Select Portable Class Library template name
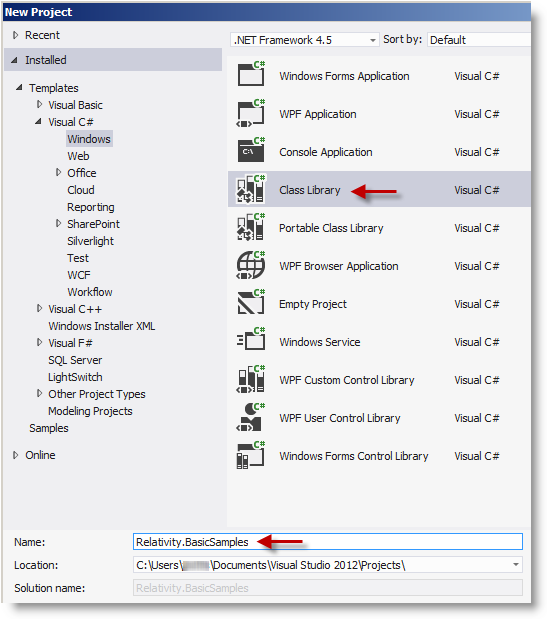Image resolution: width=547 pixels, height=619 pixels. 331,228
